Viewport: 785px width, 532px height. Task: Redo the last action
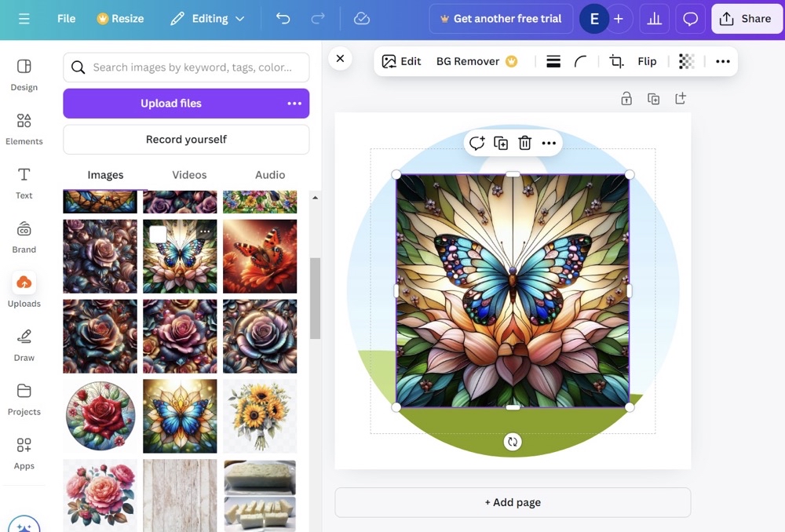click(318, 19)
